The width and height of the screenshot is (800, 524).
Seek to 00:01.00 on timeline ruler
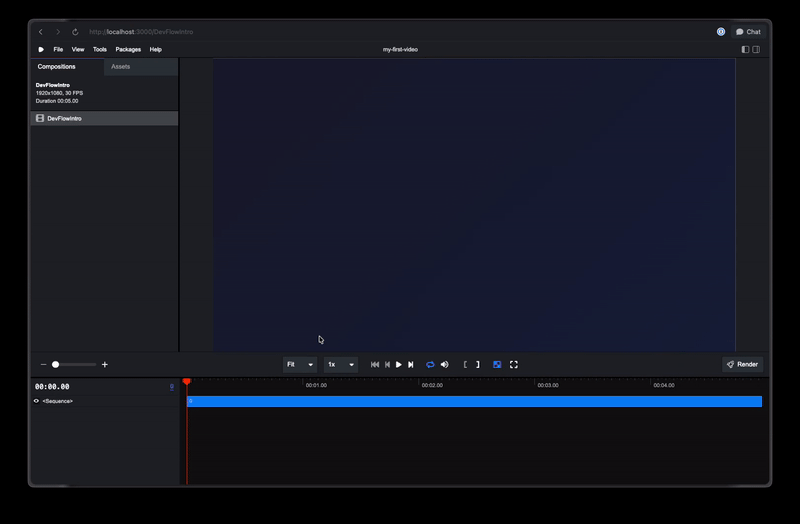[316, 385]
